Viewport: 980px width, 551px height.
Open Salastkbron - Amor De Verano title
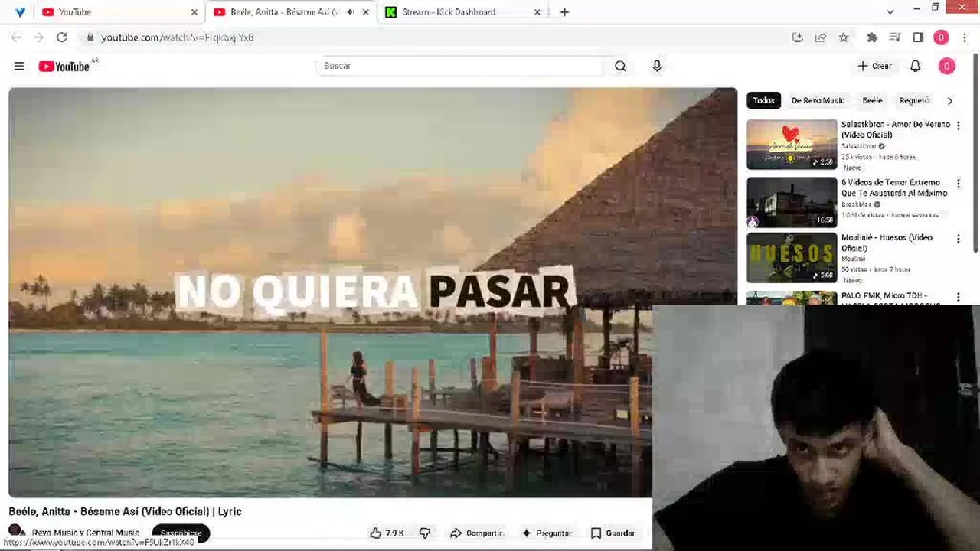895,129
